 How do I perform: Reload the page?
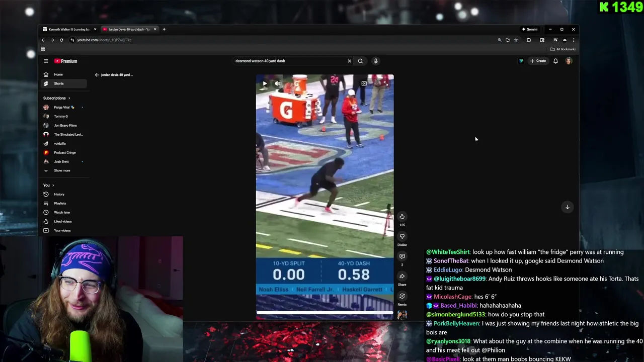tap(61, 40)
